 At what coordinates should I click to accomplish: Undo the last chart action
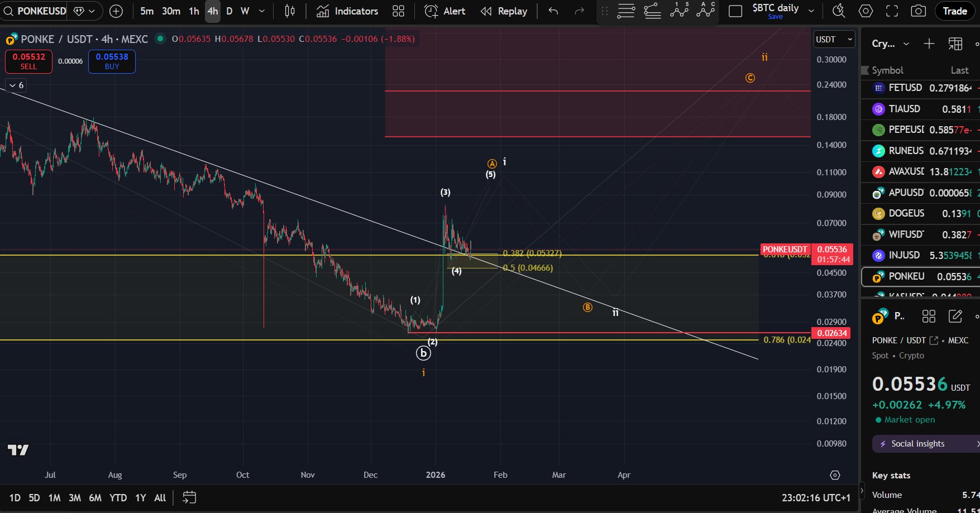[553, 11]
